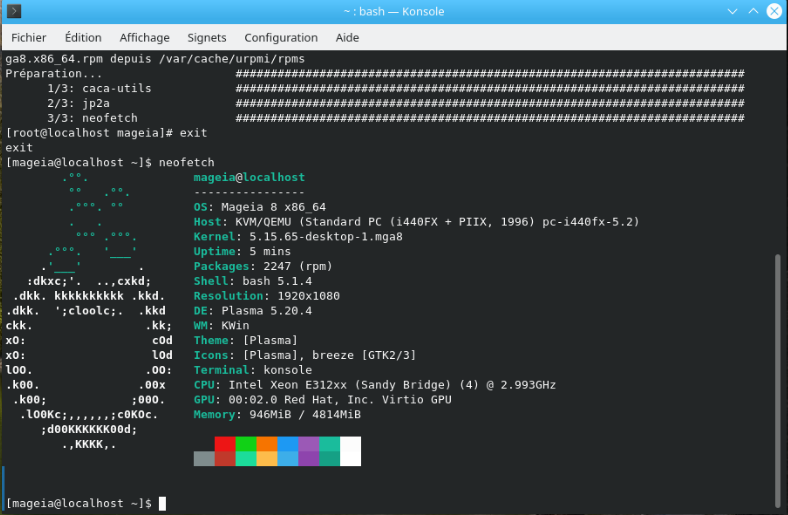Image resolution: width=788 pixels, height=515 pixels.
Task: Open the Édition menu
Action: (83, 38)
